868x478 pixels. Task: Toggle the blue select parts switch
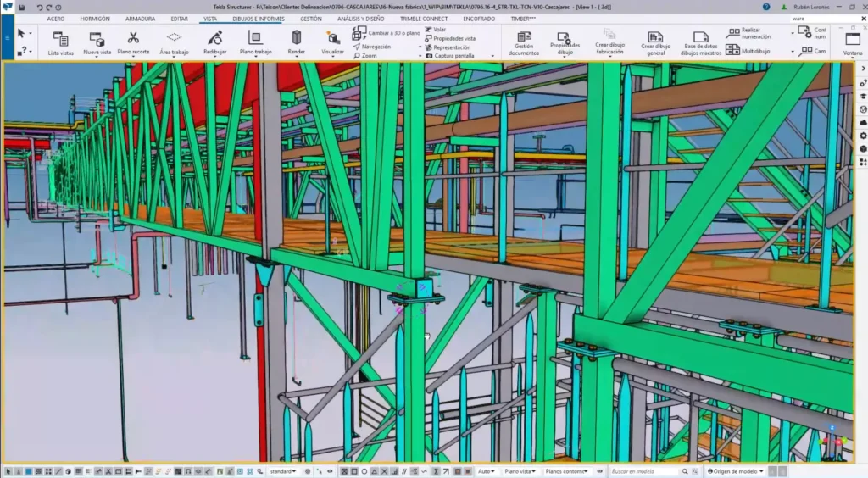(28, 471)
